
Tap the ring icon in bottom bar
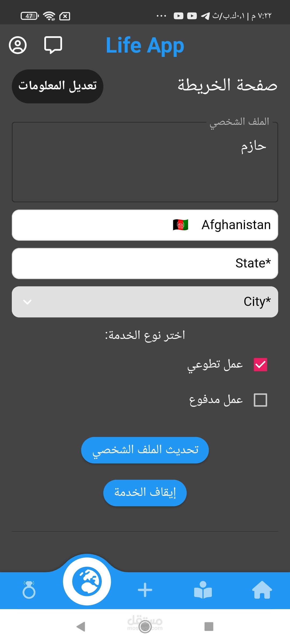pyautogui.click(x=29, y=590)
